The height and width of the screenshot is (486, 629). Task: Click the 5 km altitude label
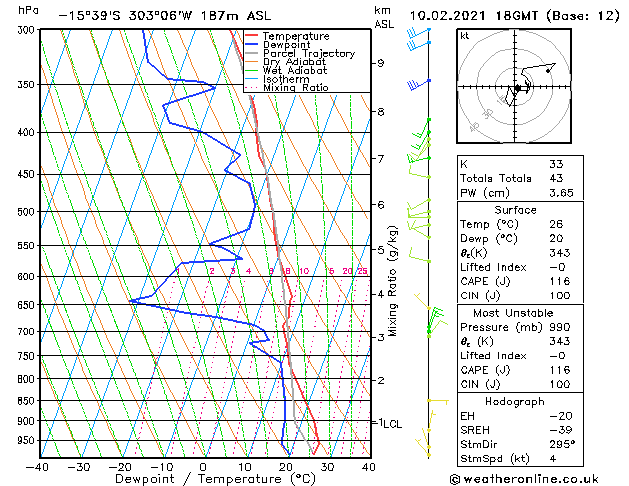point(381,250)
